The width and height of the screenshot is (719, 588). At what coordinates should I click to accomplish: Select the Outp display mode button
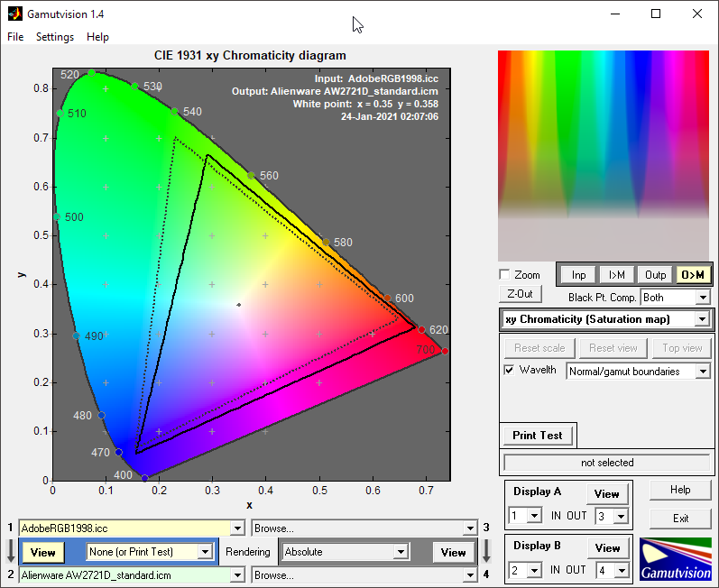pyautogui.click(x=655, y=275)
